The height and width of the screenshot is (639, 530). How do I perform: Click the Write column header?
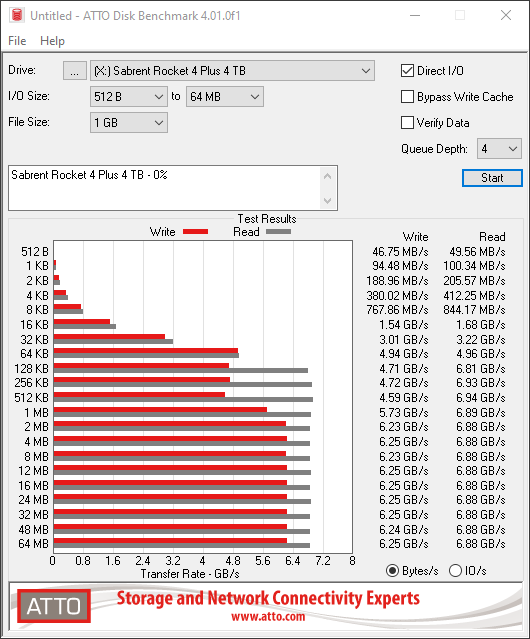(416, 237)
